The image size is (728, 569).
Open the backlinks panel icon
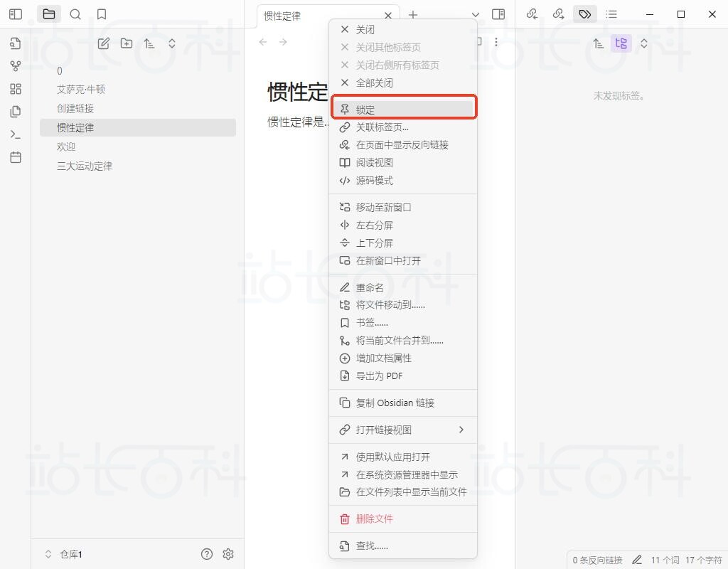[532, 14]
